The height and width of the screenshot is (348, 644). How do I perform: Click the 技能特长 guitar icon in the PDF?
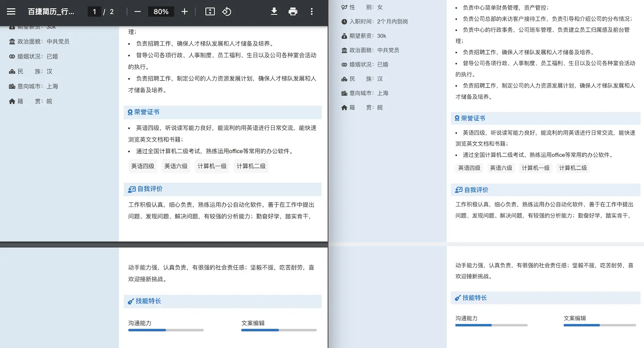(131, 301)
